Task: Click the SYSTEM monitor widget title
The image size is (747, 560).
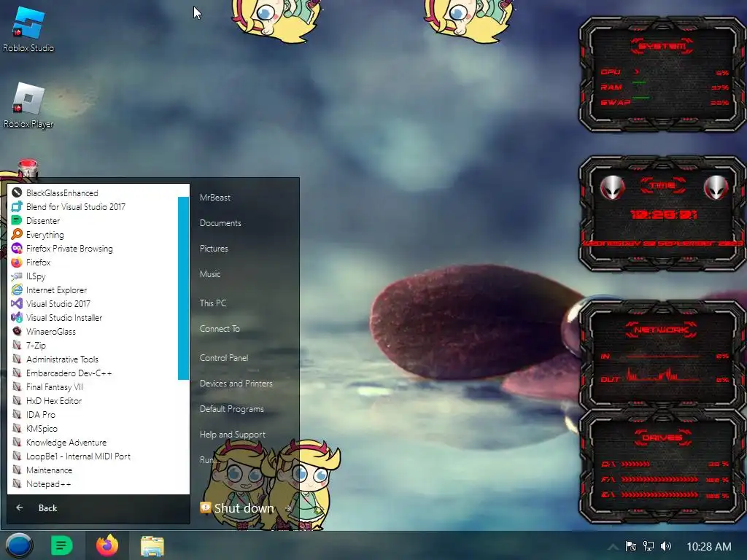Action: (x=662, y=46)
